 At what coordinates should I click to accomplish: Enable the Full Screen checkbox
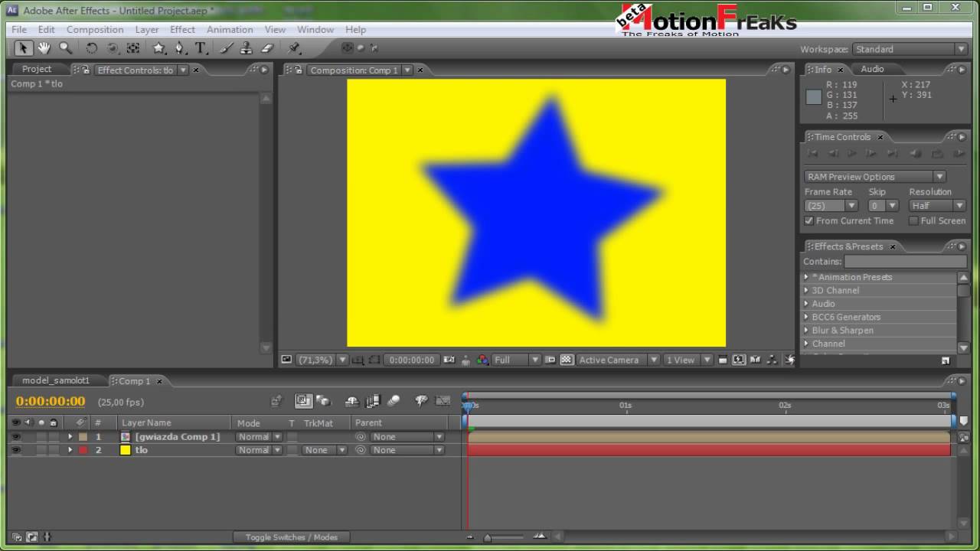[x=913, y=220]
